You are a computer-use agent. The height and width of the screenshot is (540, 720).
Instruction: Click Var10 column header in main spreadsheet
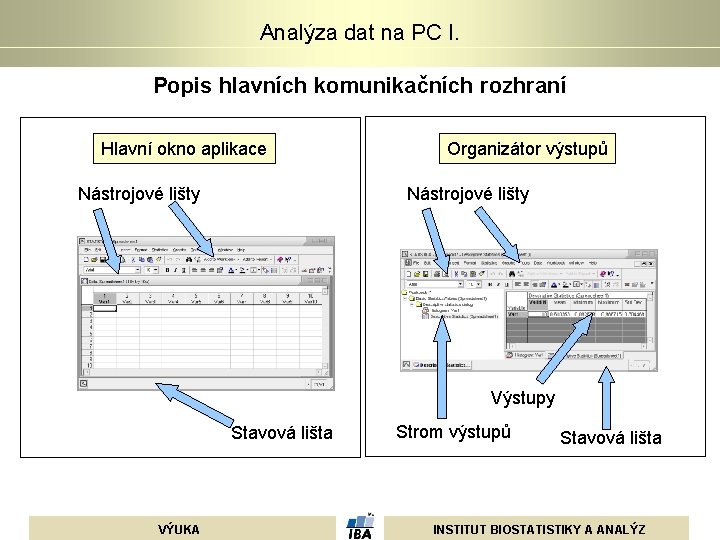311,299
